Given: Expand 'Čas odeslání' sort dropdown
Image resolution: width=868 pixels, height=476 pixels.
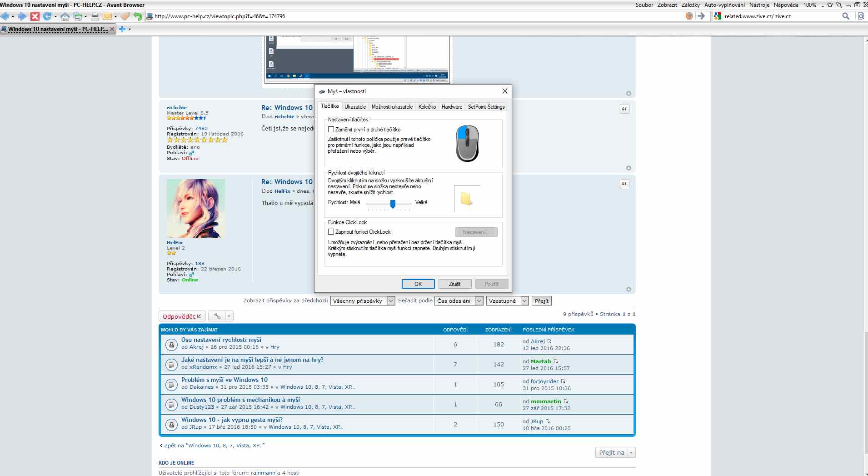Looking at the screenshot, I should point(459,301).
